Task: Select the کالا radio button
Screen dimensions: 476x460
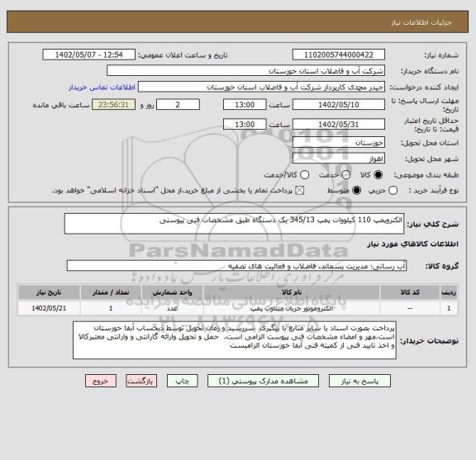Action: coord(378,175)
